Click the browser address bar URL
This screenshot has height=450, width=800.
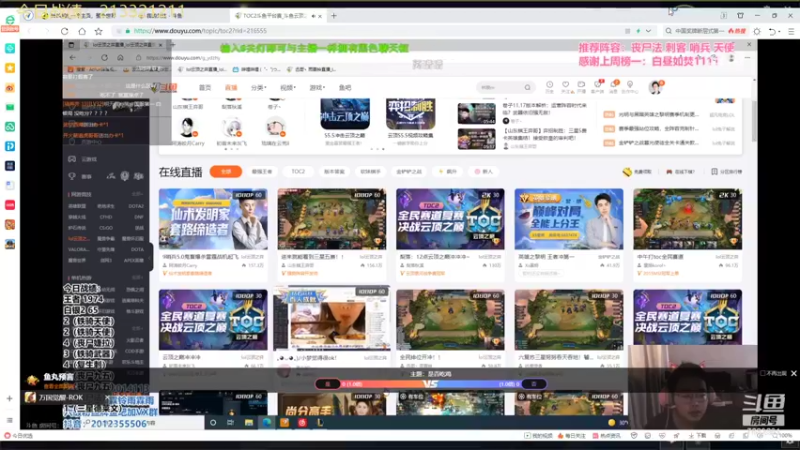coord(200,31)
